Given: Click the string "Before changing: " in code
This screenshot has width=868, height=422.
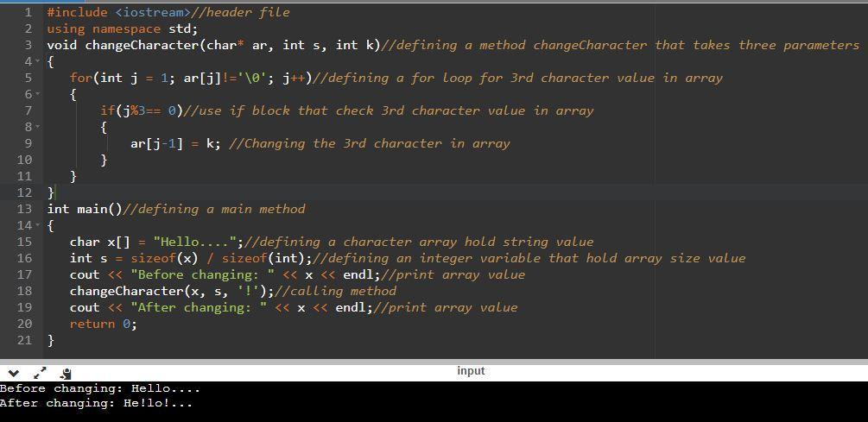Looking at the screenshot, I should [202, 275].
